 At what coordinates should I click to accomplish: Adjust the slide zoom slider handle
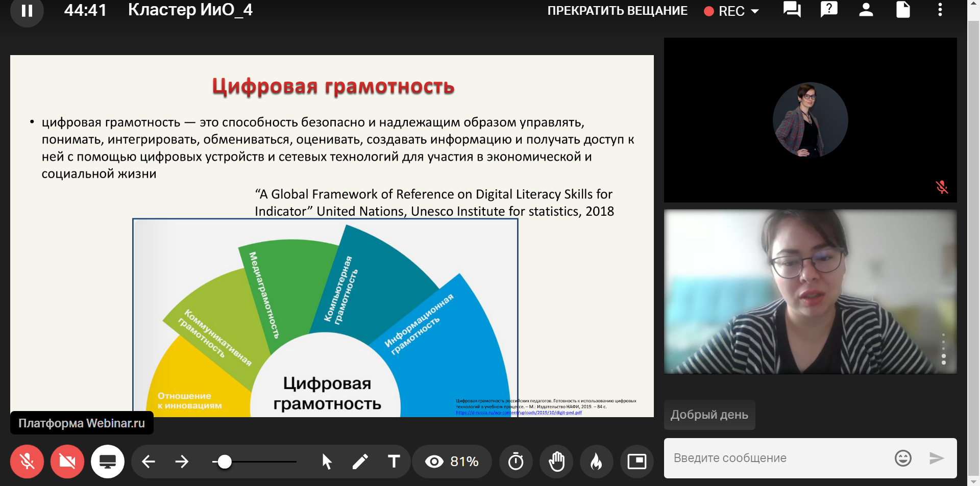click(224, 462)
